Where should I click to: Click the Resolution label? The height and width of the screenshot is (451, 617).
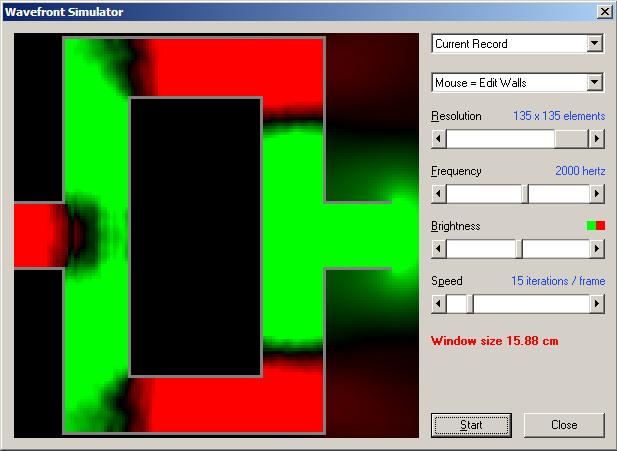coord(456,116)
